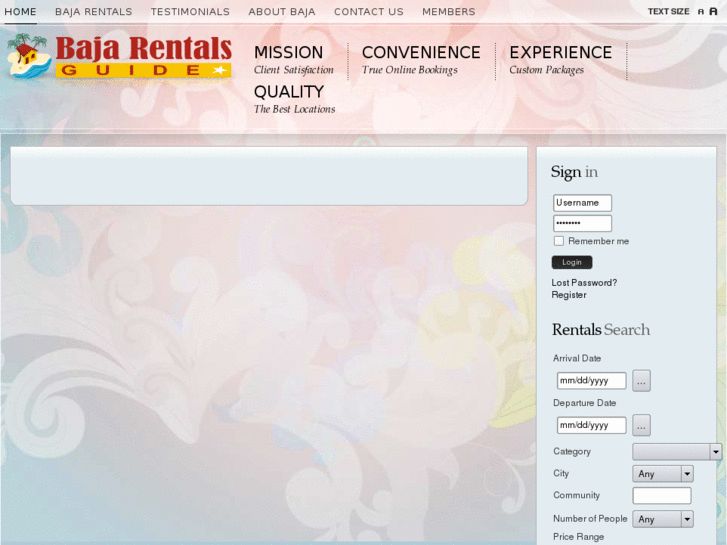Viewport: 727px width, 545px height.
Task: Open the Lost Password? link
Action: tap(584, 282)
